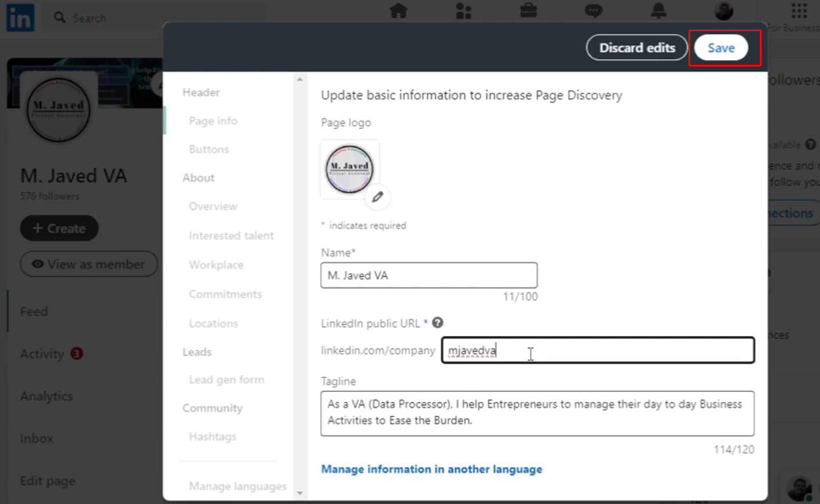The width and height of the screenshot is (820, 504).
Task: Click the About section heading
Action: click(198, 178)
